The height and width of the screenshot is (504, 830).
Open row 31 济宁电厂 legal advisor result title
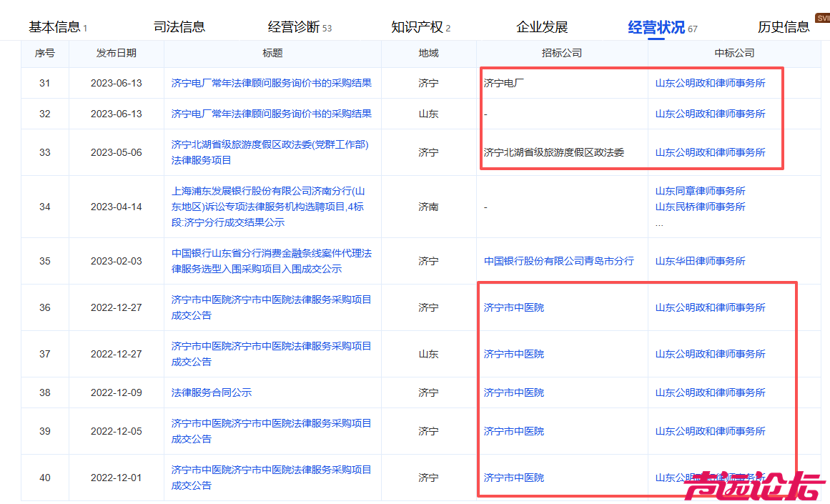[272, 83]
